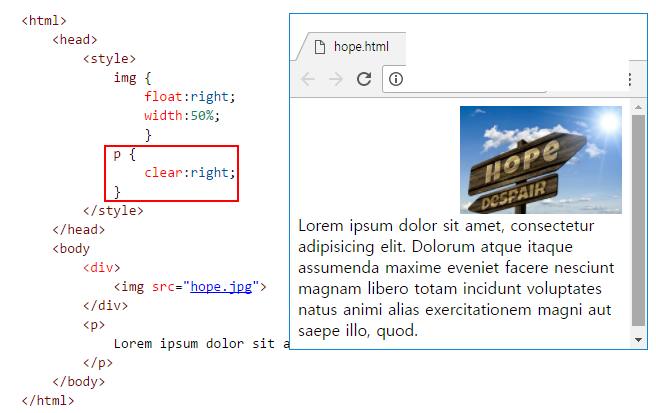
Task: Open the browser three-dot menu
Action: (x=630, y=79)
